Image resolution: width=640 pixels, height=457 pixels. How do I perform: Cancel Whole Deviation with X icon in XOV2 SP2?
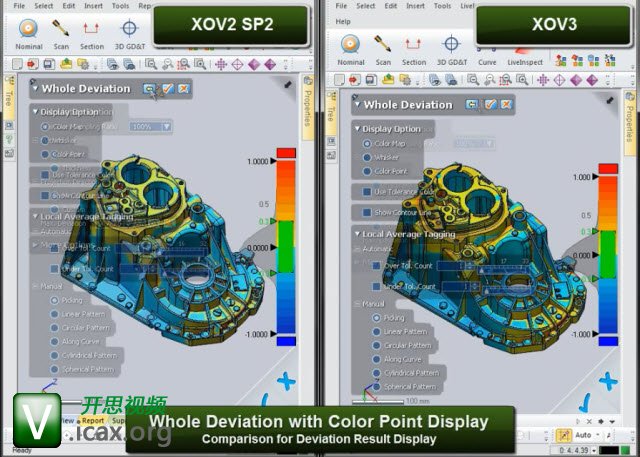(184, 89)
